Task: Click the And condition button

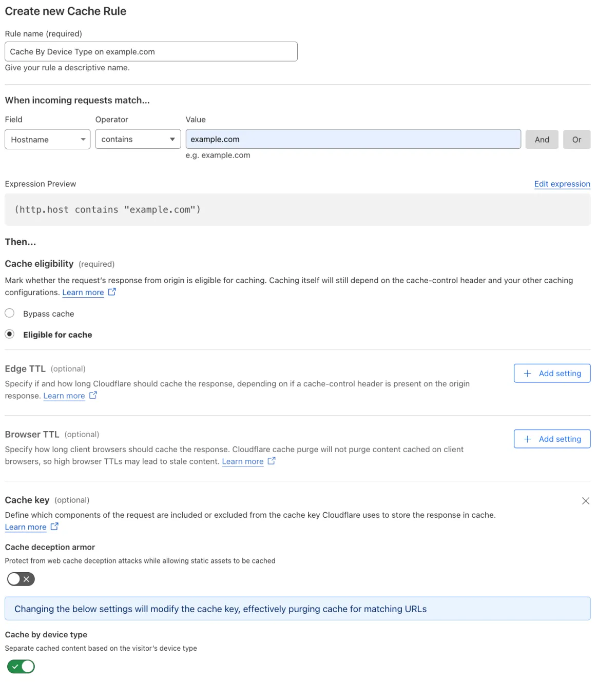Action: (x=542, y=140)
